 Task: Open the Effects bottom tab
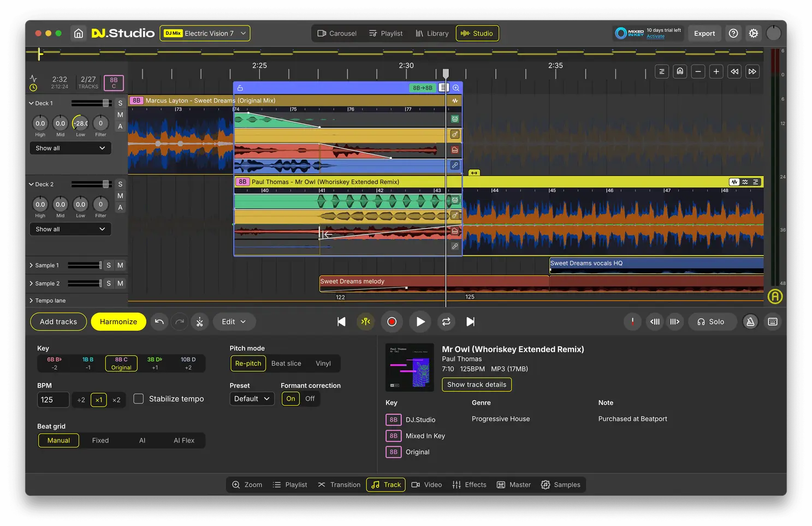click(x=469, y=485)
